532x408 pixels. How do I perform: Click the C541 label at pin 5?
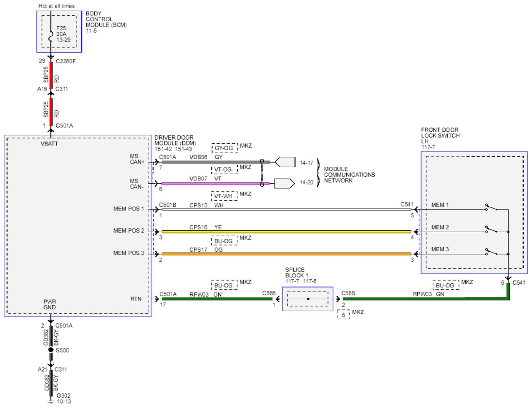407,204
